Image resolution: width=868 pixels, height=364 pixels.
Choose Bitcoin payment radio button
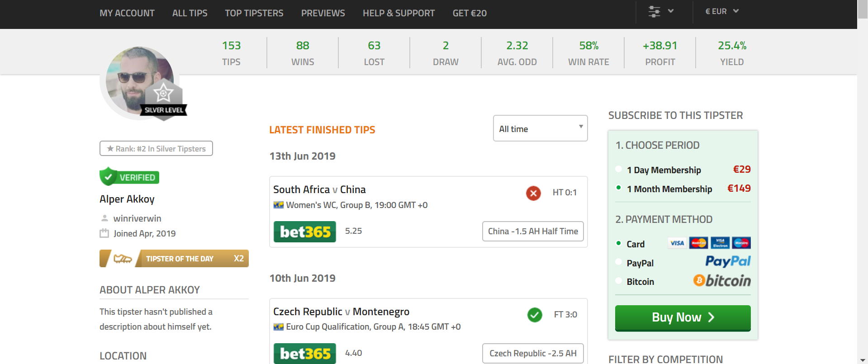point(619,281)
